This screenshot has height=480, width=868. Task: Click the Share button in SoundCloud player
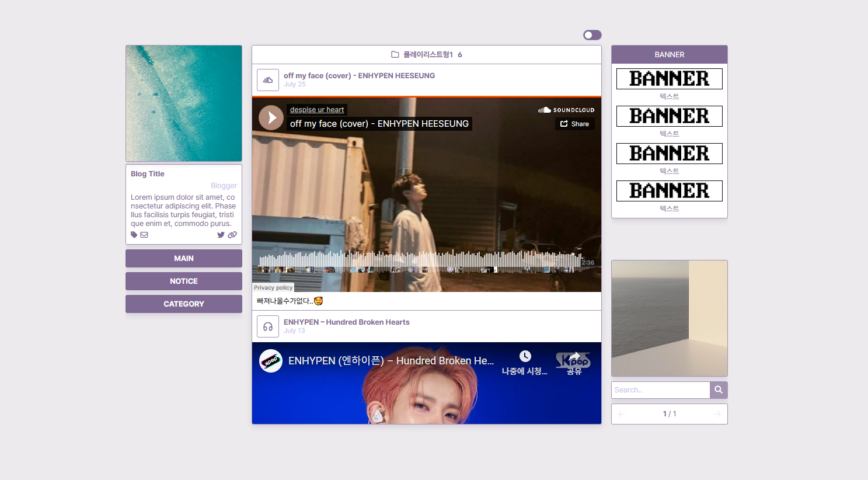575,124
